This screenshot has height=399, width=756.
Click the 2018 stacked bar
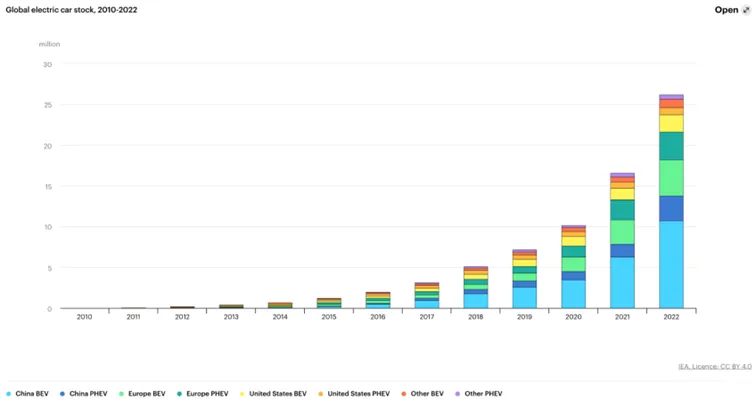[x=475, y=287]
